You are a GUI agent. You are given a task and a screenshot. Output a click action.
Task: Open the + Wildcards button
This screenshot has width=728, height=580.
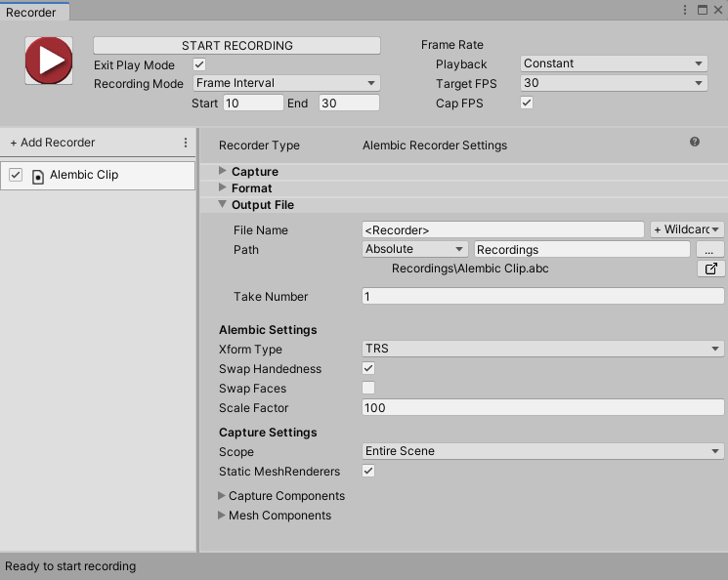coord(687,230)
